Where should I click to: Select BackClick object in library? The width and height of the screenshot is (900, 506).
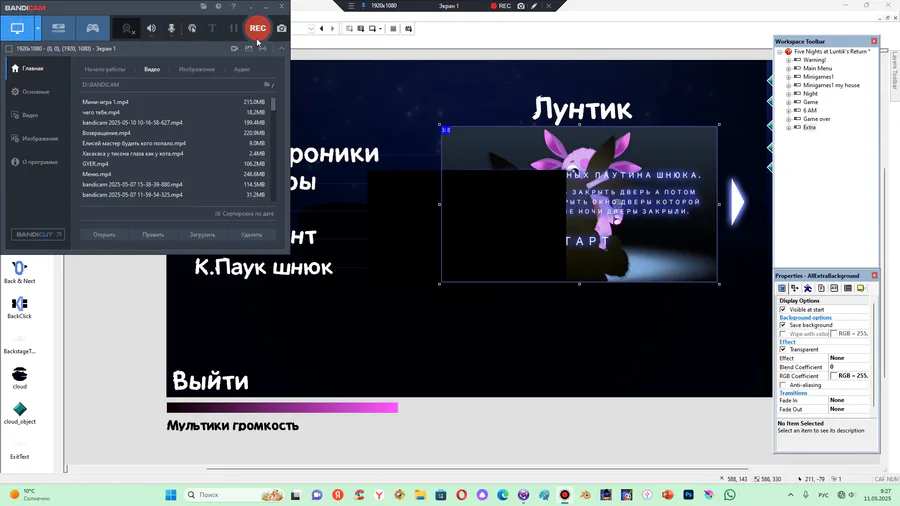click(20, 308)
